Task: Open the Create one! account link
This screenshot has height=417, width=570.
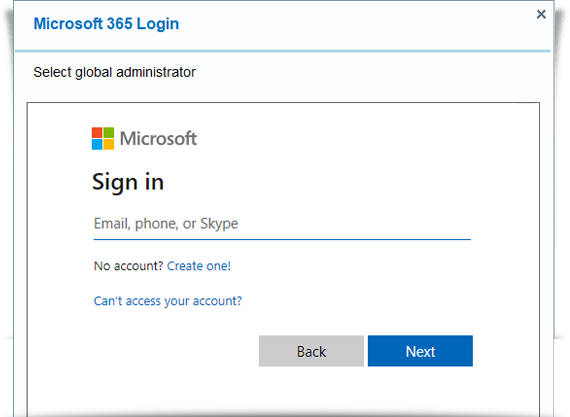Action: (198, 266)
